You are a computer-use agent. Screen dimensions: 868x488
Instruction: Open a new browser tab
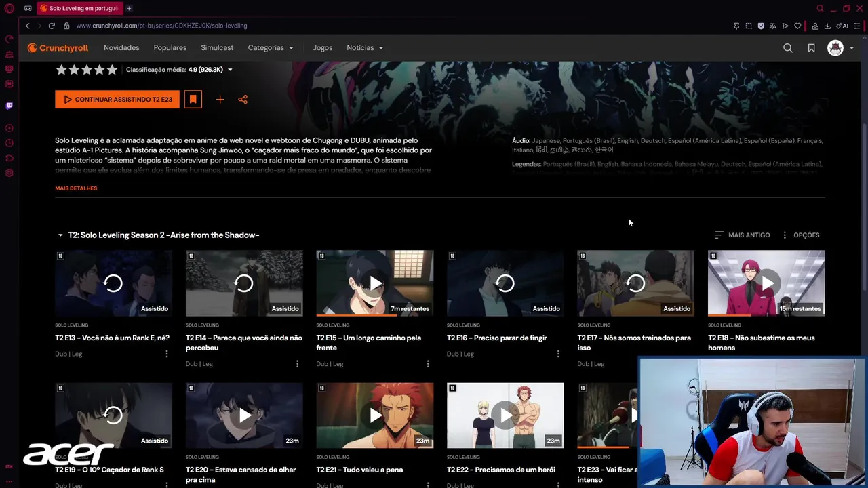coord(129,8)
